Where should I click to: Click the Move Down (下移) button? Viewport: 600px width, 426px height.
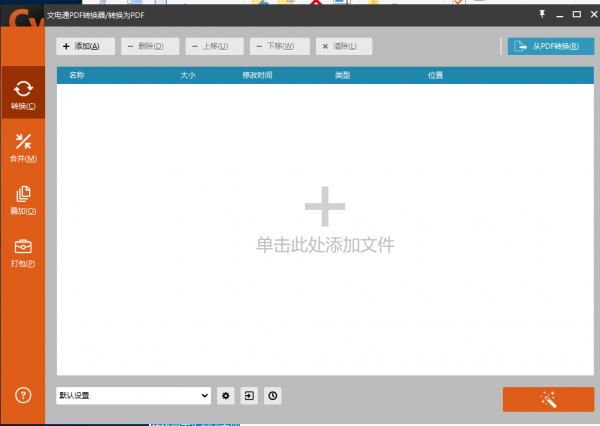pos(280,46)
